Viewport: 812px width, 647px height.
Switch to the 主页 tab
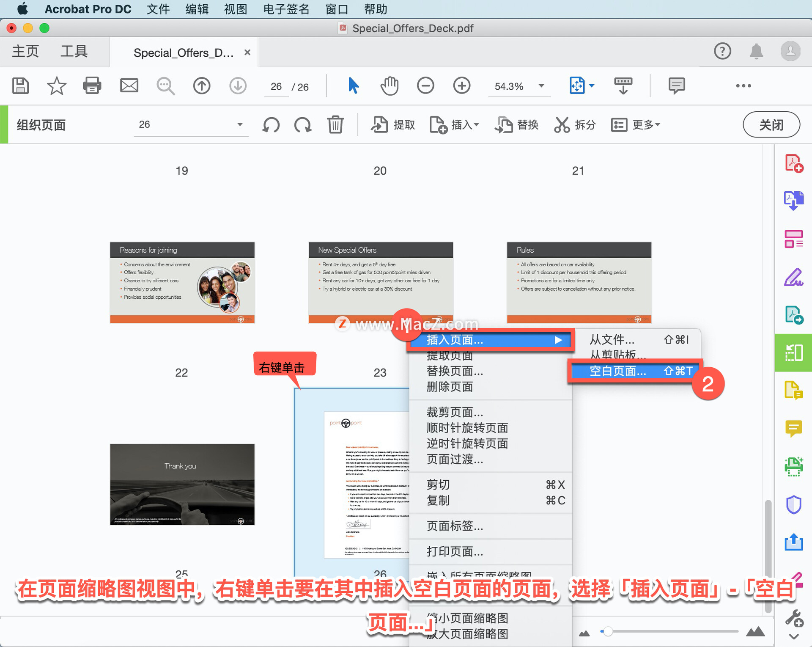click(x=25, y=51)
